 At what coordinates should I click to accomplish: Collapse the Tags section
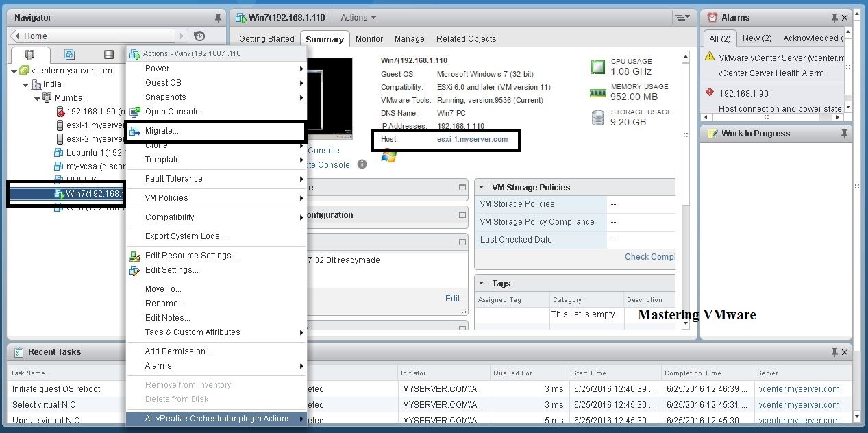[x=482, y=283]
